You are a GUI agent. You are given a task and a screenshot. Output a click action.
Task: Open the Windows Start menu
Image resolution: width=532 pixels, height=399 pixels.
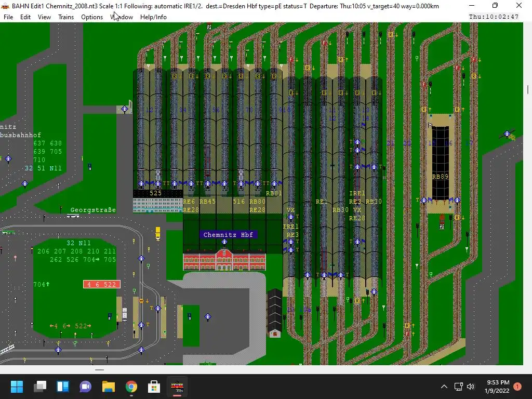[x=17, y=386]
